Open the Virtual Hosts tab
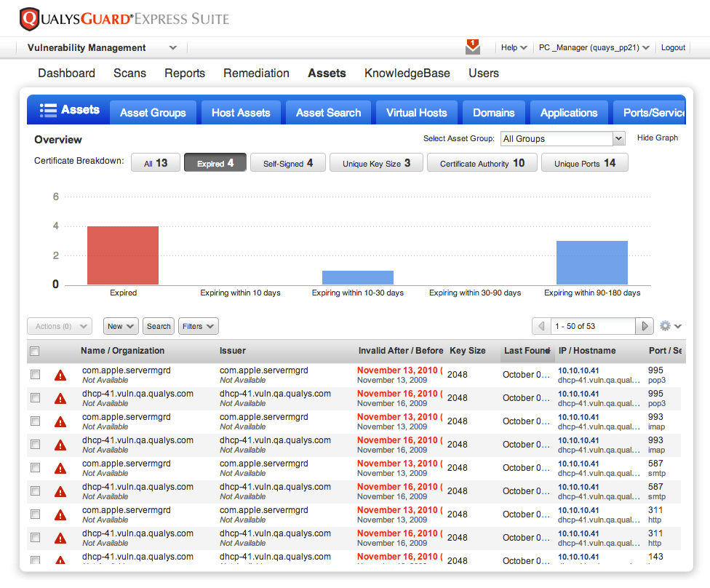The image size is (710, 588). (x=416, y=113)
